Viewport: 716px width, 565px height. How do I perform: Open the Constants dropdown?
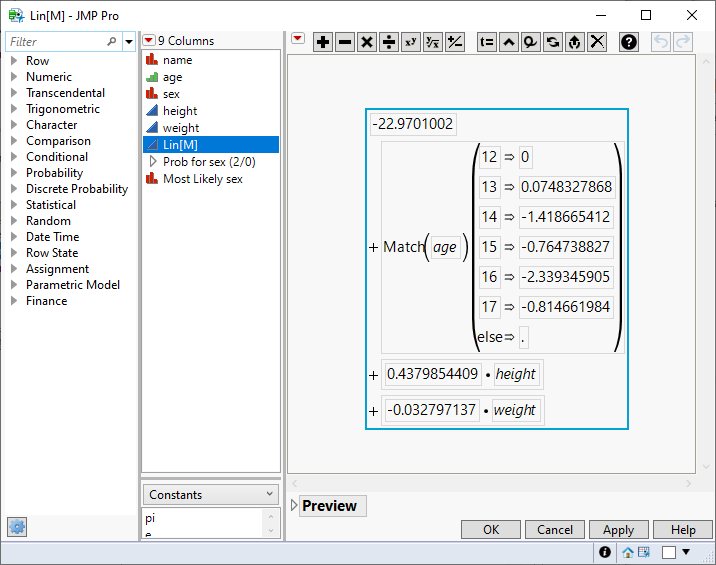tap(210, 494)
